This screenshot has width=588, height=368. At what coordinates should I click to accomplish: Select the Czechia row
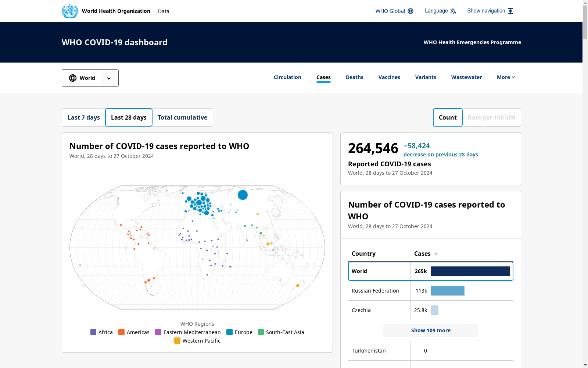tap(431, 310)
